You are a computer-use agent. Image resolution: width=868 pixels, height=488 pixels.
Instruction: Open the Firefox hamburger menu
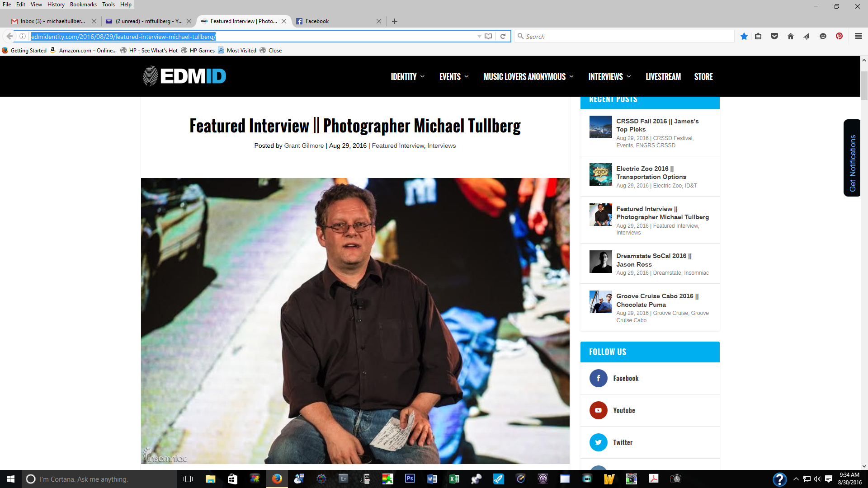858,36
